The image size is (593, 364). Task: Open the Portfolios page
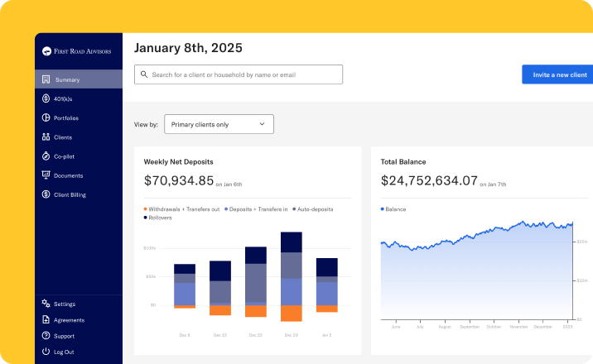(79, 117)
